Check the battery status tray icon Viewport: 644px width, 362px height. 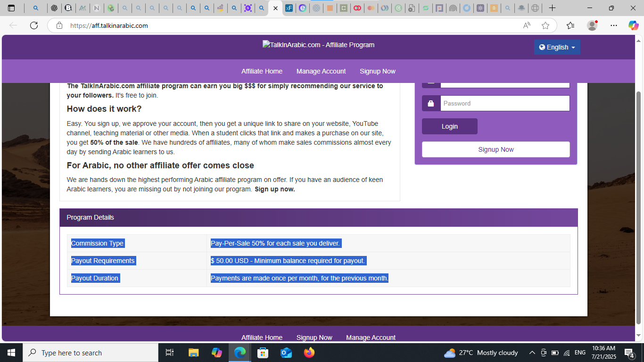pos(555,353)
